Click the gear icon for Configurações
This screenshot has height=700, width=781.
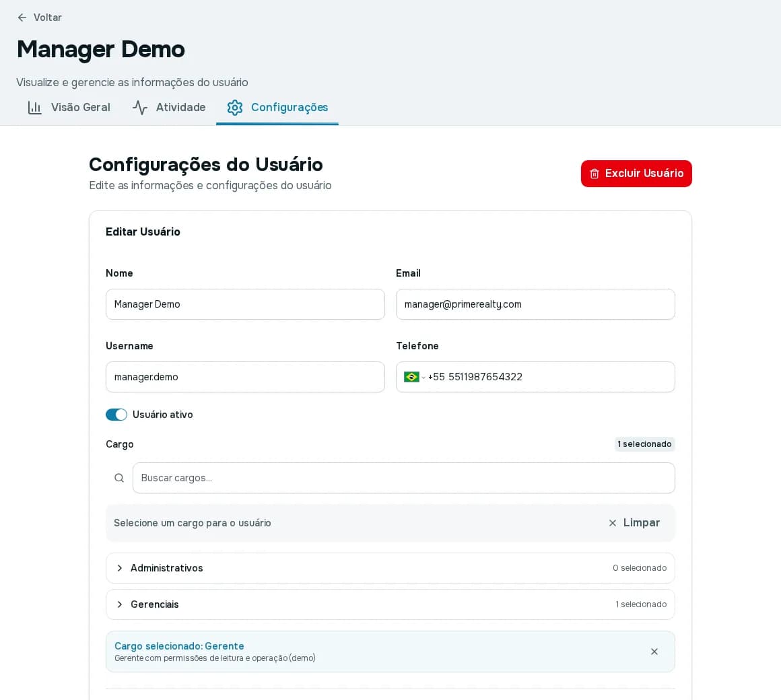tap(234, 108)
